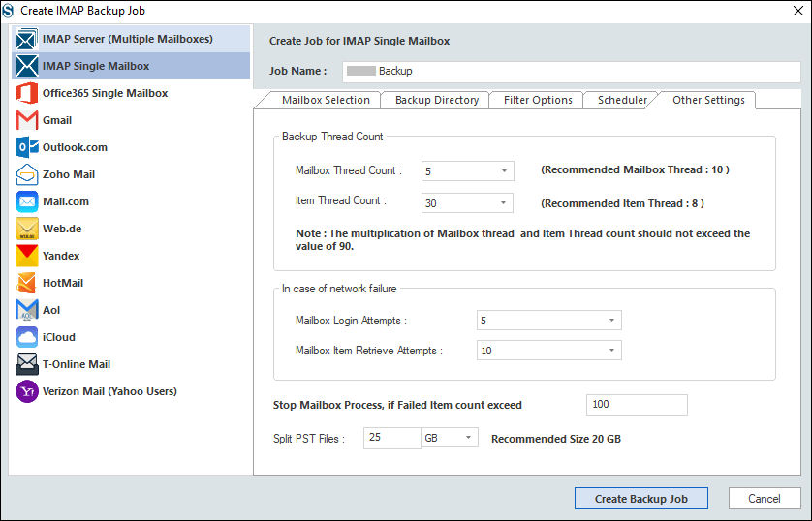Viewport: 812px width, 521px height.
Task: Select the Zoho Mail icon
Action: click(26, 174)
